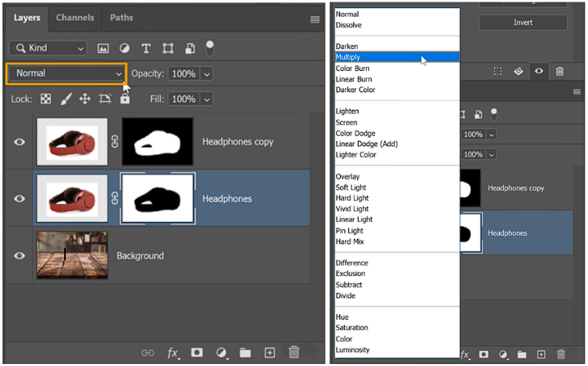
Task: Apply mask diamond icon in Properties panel
Action: pyautogui.click(x=519, y=72)
